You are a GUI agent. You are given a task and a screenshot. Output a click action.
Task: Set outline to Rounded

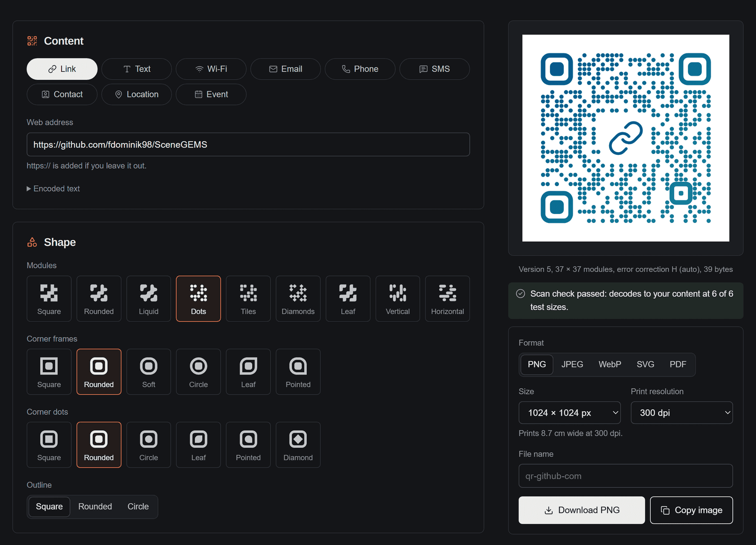[95, 507]
